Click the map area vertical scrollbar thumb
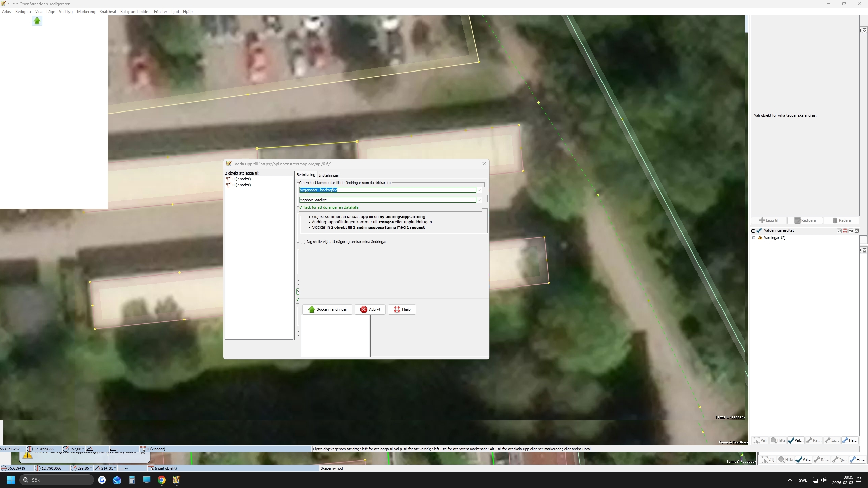Image resolution: width=868 pixels, height=488 pixels. [x=746, y=24]
